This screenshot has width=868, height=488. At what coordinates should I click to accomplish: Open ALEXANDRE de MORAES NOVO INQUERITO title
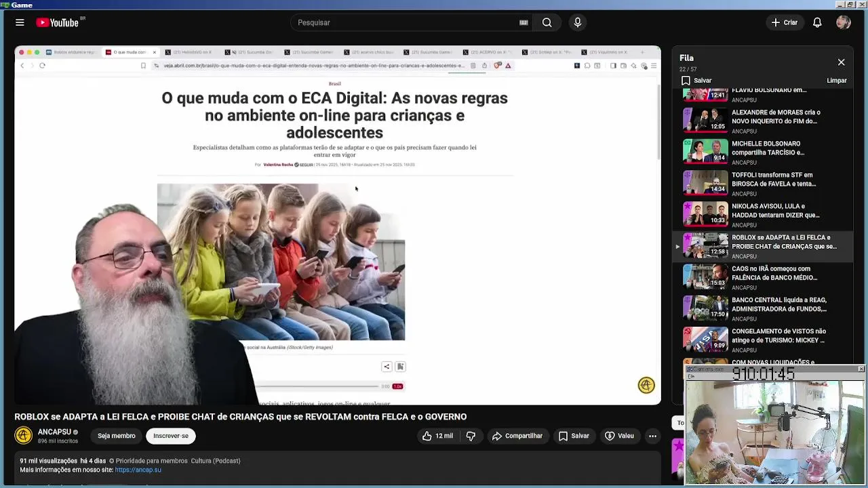(776, 117)
